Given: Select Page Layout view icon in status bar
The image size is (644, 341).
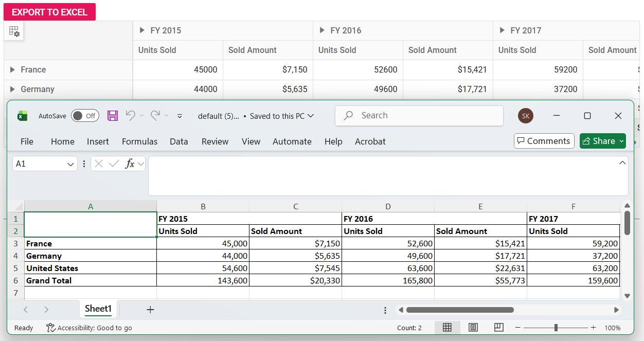Looking at the screenshot, I should (473, 328).
